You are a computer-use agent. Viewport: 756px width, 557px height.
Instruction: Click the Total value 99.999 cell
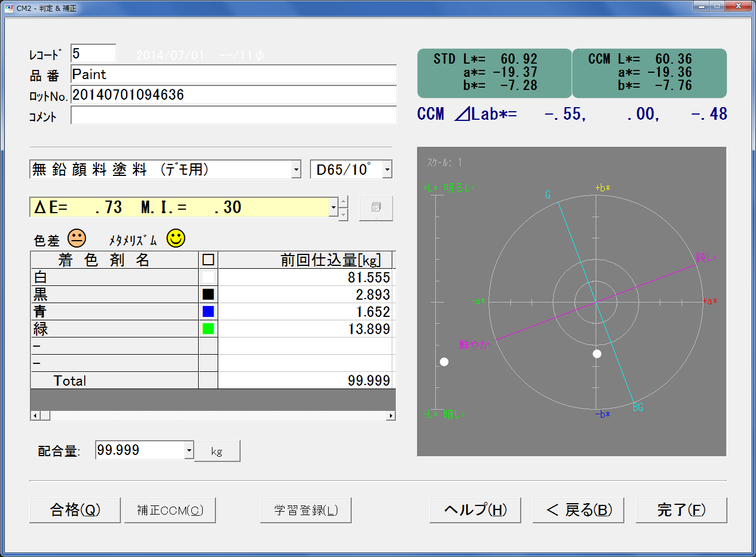pyautogui.click(x=305, y=381)
